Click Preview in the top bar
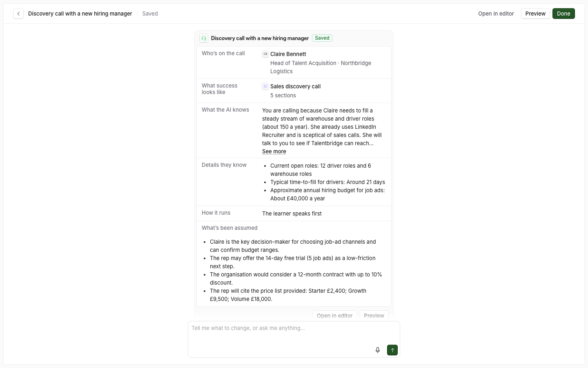The image size is (588, 368). coord(535,13)
